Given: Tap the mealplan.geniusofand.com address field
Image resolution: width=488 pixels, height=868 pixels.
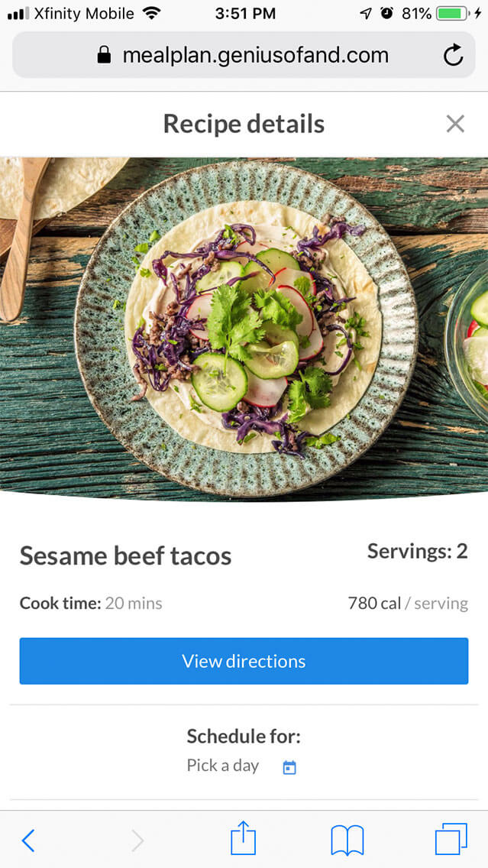Looking at the screenshot, I should point(255,55).
